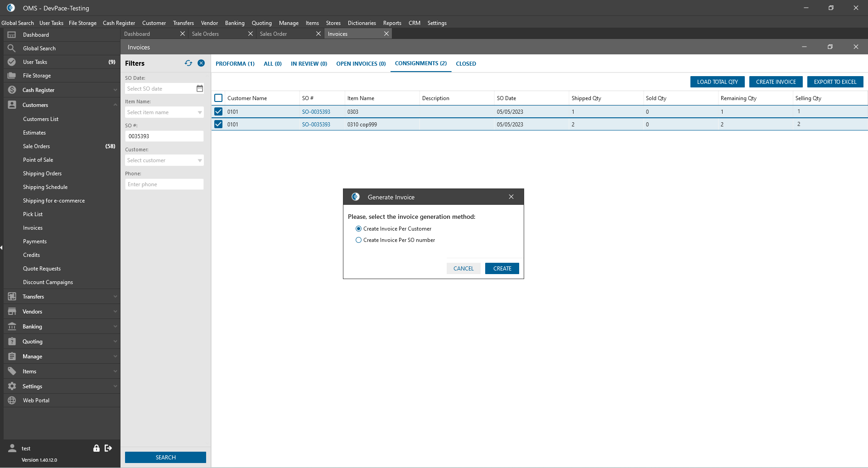Open the CRM menu
868x468 pixels.
pyautogui.click(x=415, y=23)
